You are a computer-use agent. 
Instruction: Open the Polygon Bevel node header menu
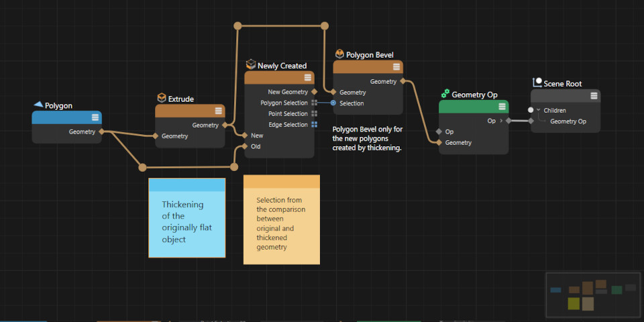click(x=396, y=67)
